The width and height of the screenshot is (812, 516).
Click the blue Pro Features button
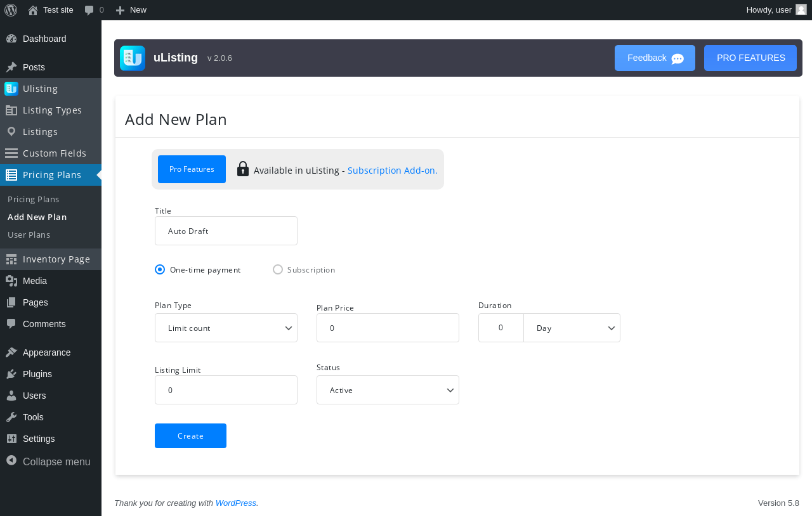(192, 169)
